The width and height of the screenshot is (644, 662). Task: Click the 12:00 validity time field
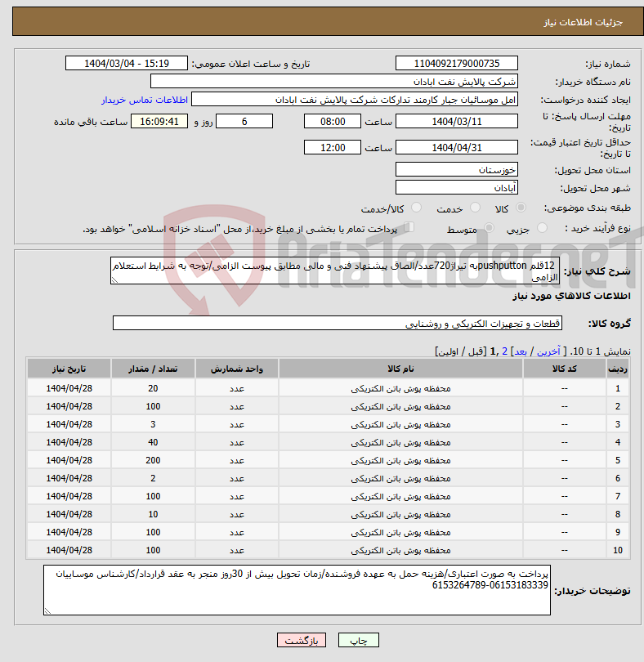pos(333,148)
